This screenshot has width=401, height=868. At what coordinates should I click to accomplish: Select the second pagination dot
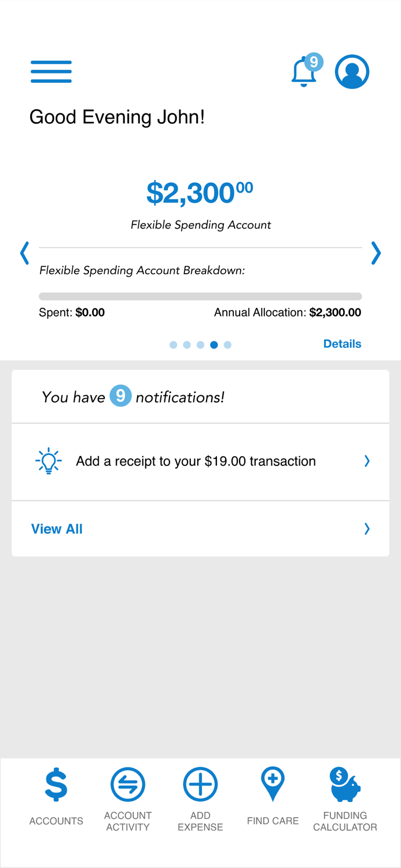click(x=187, y=344)
